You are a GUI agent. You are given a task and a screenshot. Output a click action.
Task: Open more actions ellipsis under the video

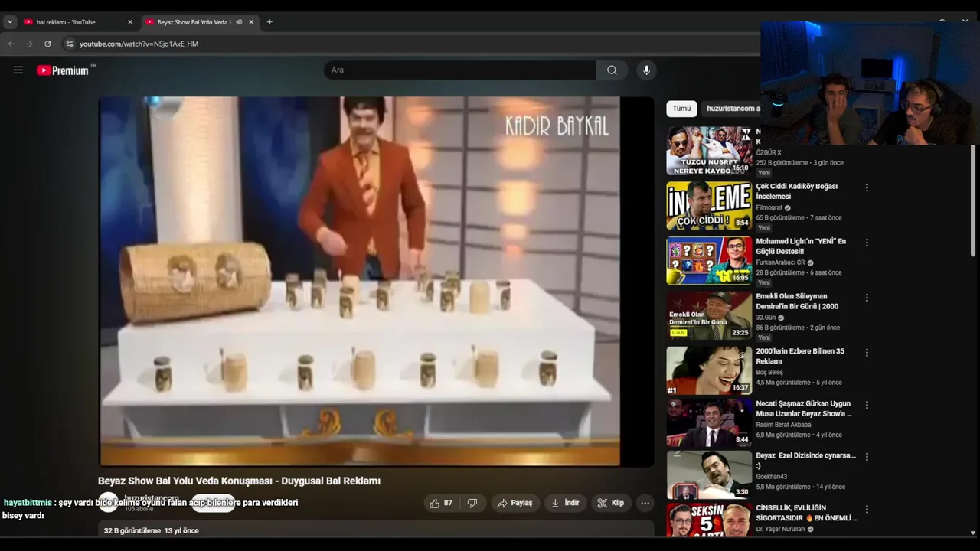point(645,503)
